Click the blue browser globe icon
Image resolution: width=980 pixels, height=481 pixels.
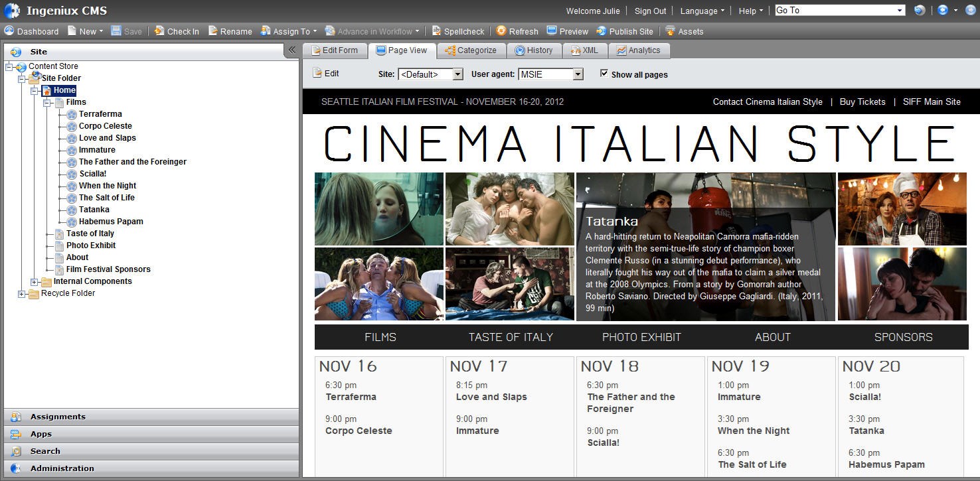point(943,11)
